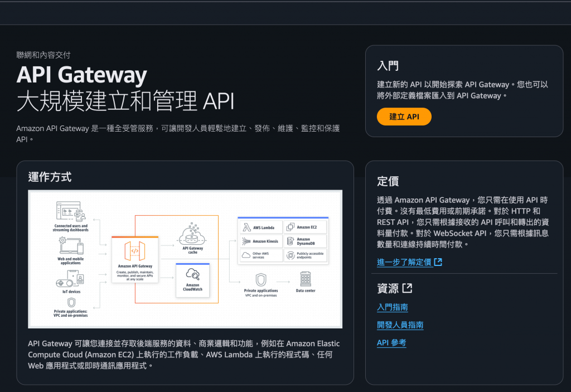Image resolution: width=571 pixels, height=392 pixels.
Task: Click the AWS Lambda icon in diagram
Action: pyautogui.click(x=246, y=228)
